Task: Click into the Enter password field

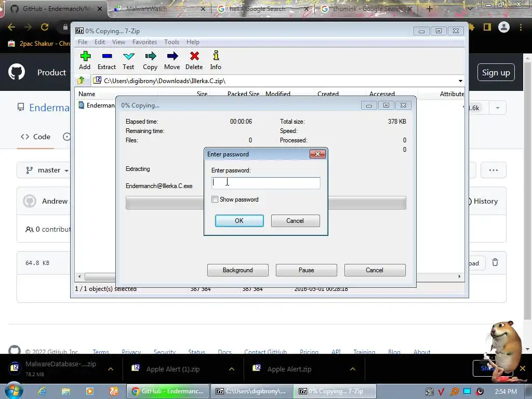Action: coord(265,183)
